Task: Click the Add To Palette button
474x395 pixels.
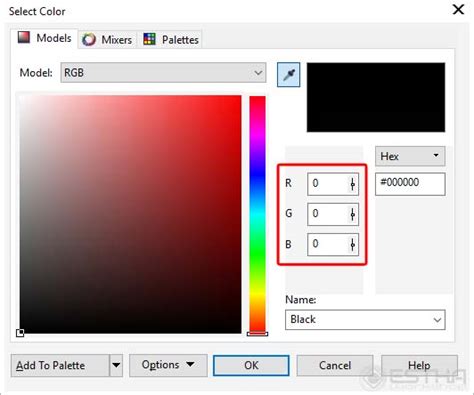Action: pos(60,365)
